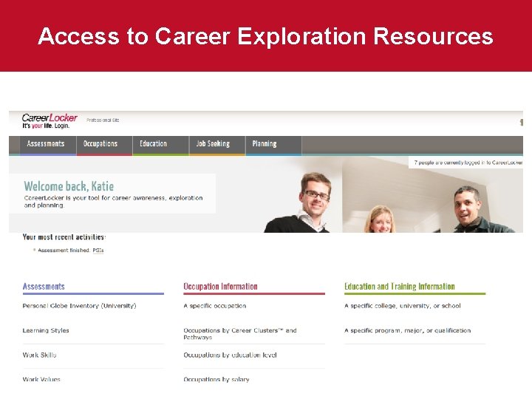Screen dimensions: 532x399
Task: Click the It's your life. Login. tagline
Action: [46, 126]
